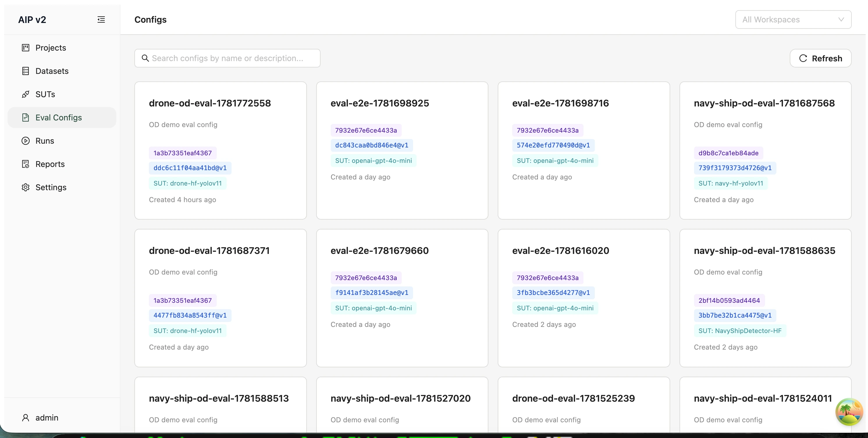Open config card eval-e2e-1781698925
Screen dimensions: 868x438
tap(402, 150)
